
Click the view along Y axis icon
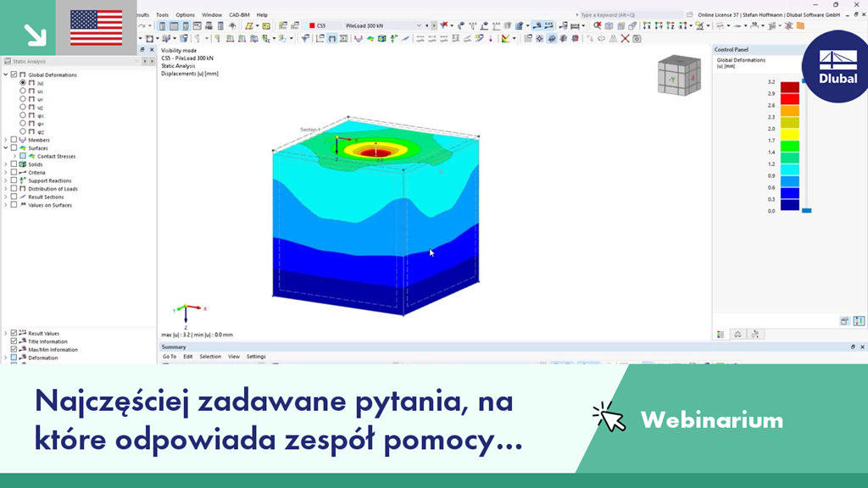658,25
